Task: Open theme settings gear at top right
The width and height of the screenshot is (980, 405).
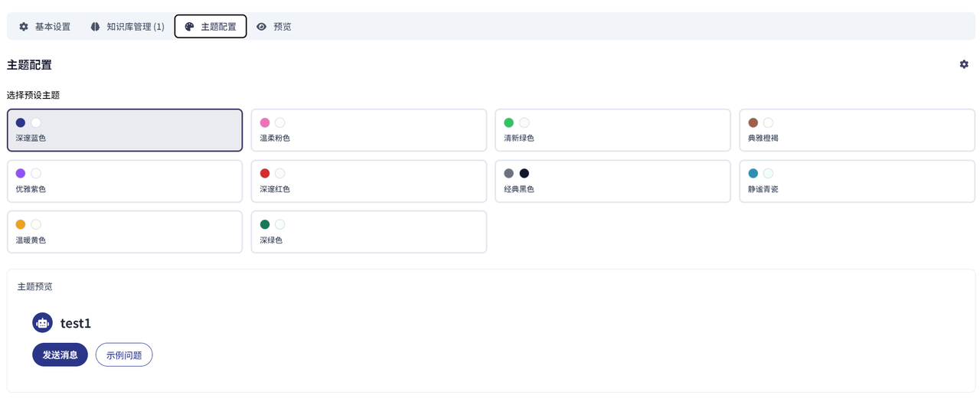Action: point(964,64)
